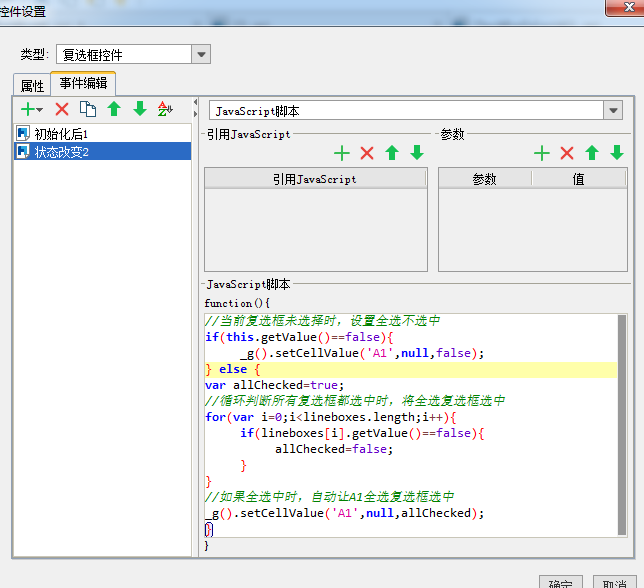This screenshot has width=644, height=588.
Task: Move referenced JavaScript entry down
Action: pos(417,153)
